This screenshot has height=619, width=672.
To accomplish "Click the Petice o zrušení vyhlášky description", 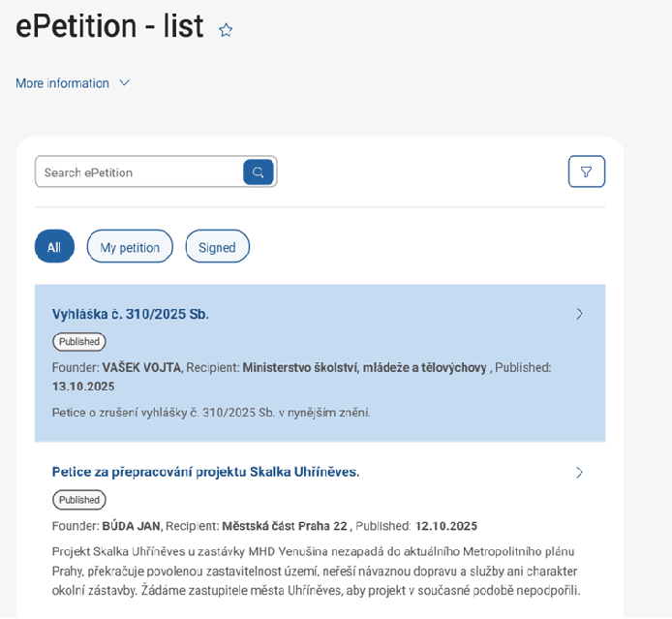I will point(211,413).
